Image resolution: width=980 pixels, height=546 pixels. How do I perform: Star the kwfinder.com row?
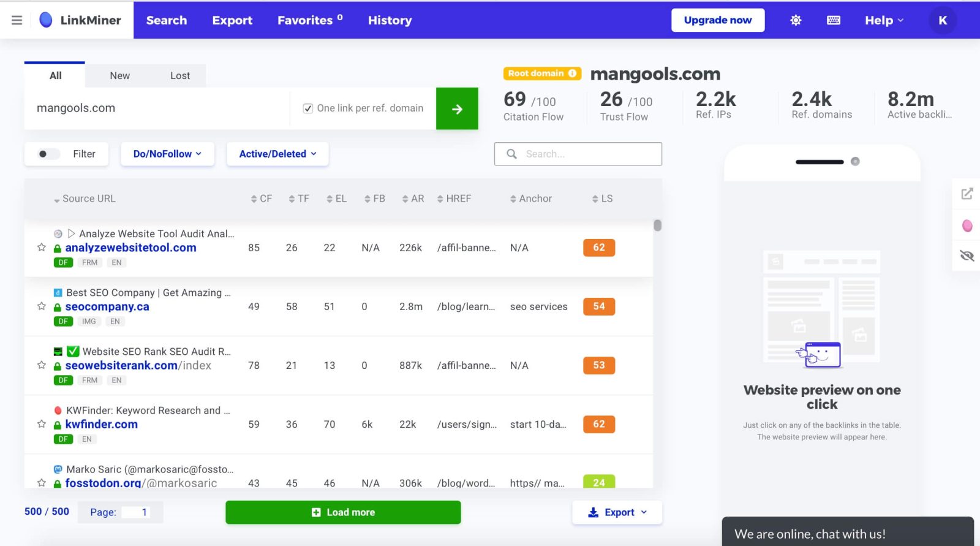(42, 424)
